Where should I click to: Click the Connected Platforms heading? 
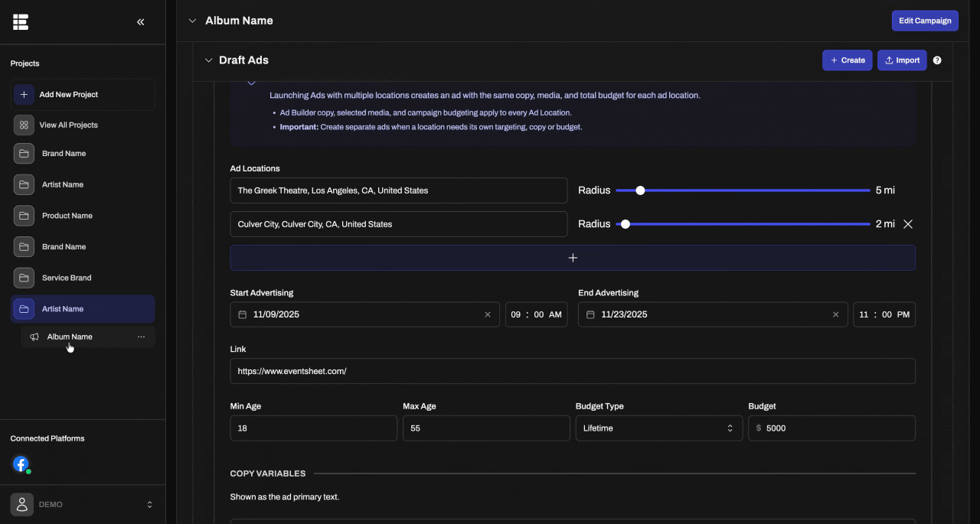click(x=47, y=438)
